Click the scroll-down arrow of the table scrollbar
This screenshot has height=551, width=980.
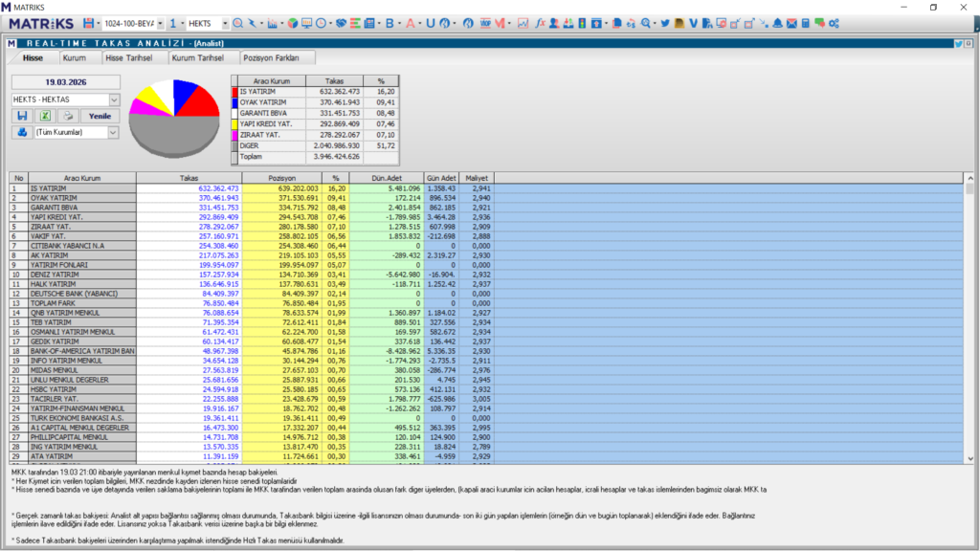969,458
